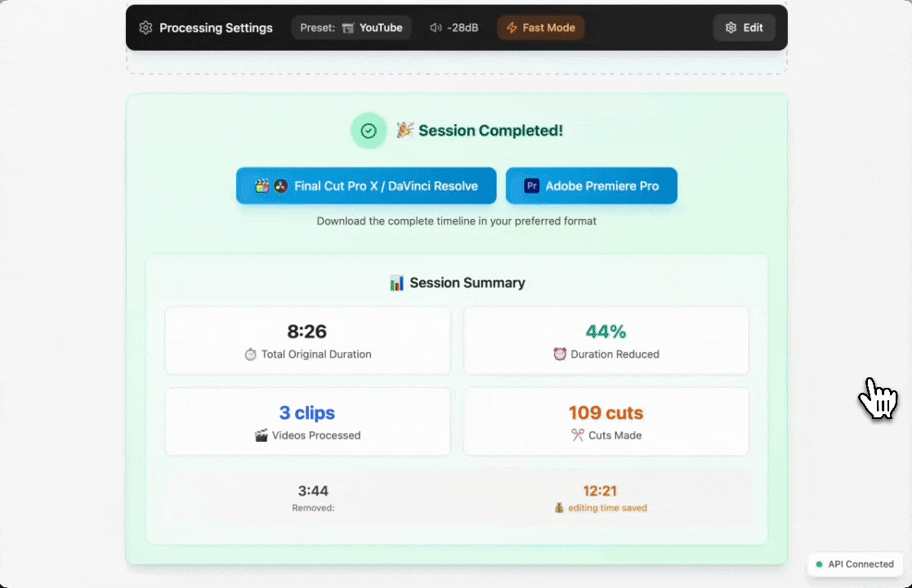Image resolution: width=912 pixels, height=588 pixels.
Task: Click the money bag icon beside editing time saved
Action: click(559, 508)
